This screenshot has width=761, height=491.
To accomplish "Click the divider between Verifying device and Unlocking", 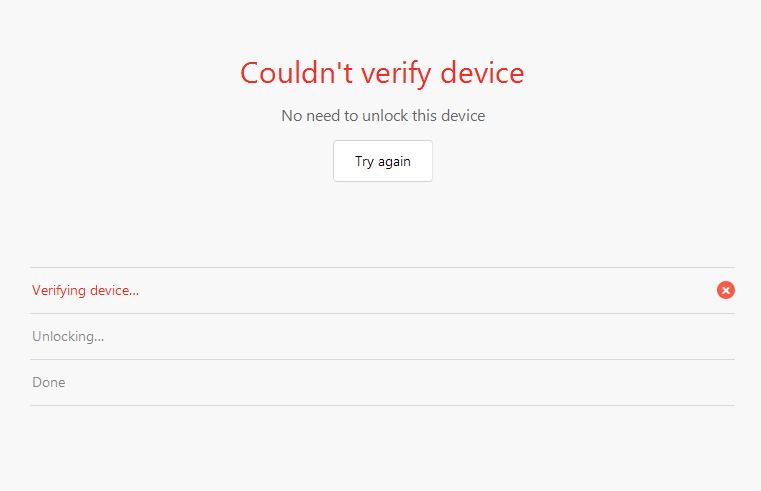I will tap(382, 314).
